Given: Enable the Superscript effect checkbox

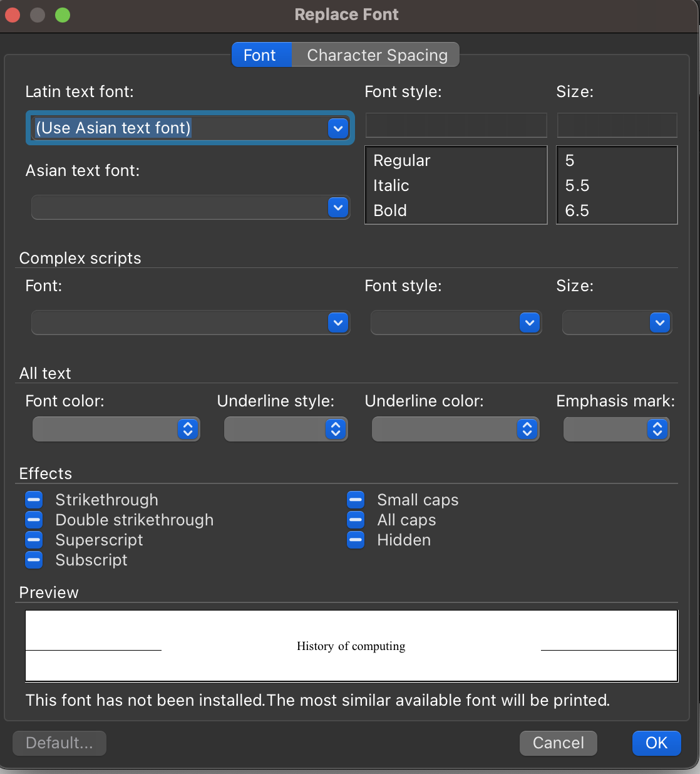Looking at the screenshot, I should coord(34,540).
